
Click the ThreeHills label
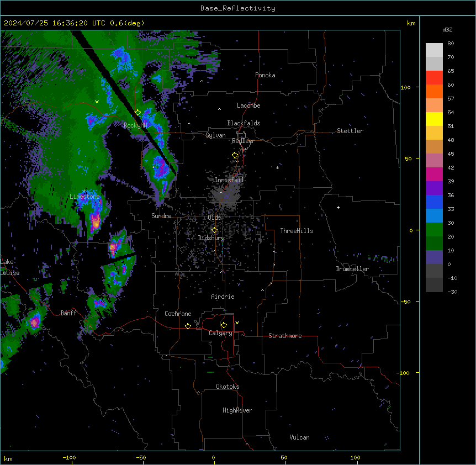pos(297,231)
